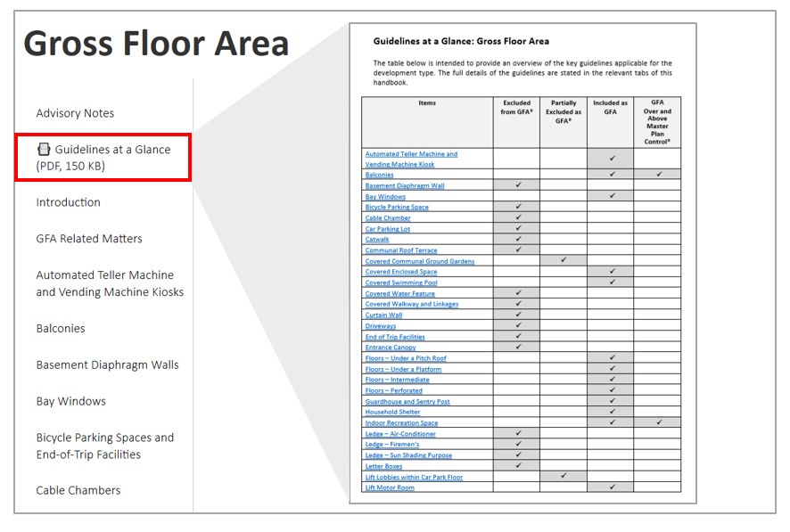
Task: Click the PDF preview thumbnail title text
Action: tap(461, 41)
